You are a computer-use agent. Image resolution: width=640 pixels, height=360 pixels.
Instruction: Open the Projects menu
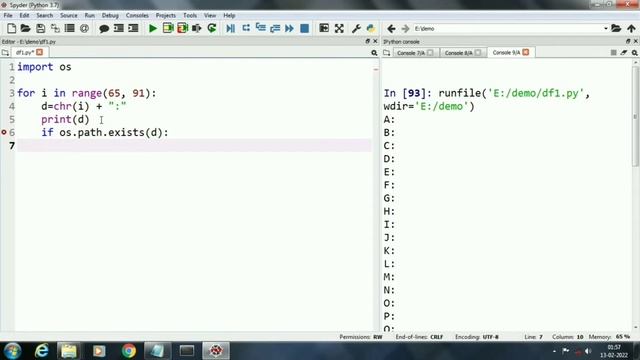coord(166,15)
